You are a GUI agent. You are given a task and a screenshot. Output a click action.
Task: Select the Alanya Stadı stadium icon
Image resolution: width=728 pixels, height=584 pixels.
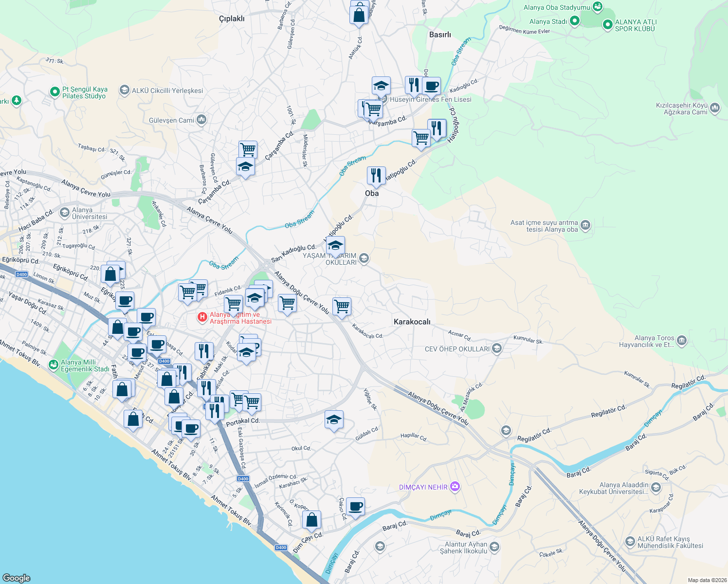[x=574, y=21]
